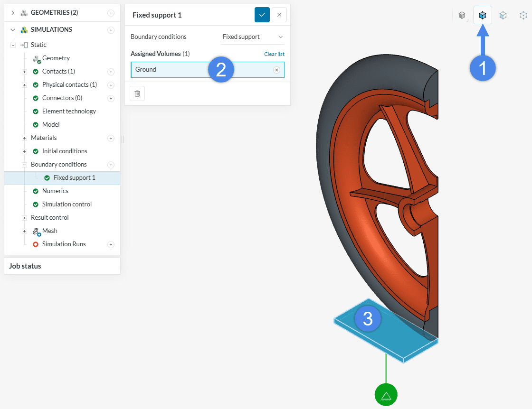This screenshot has height=409, width=532.
Task: Collapse the SIMULATIONS section
Action: pyautogui.click(x=13, y=30)
